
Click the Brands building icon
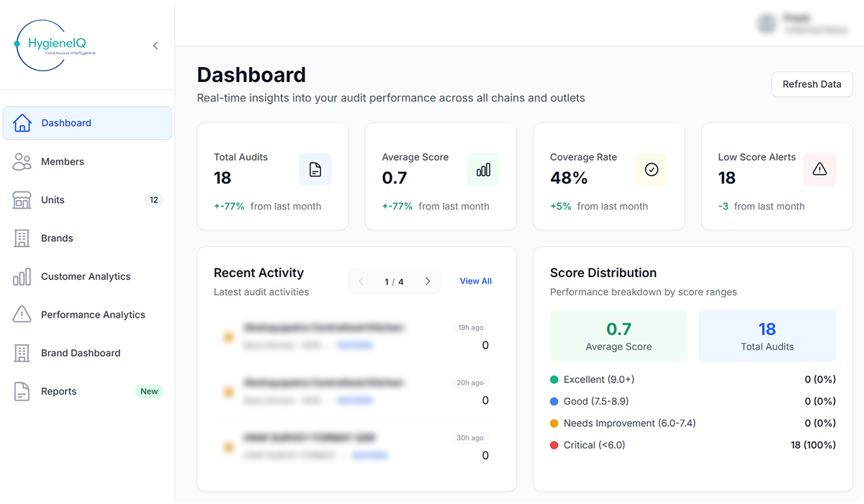[x=22, y=238]
